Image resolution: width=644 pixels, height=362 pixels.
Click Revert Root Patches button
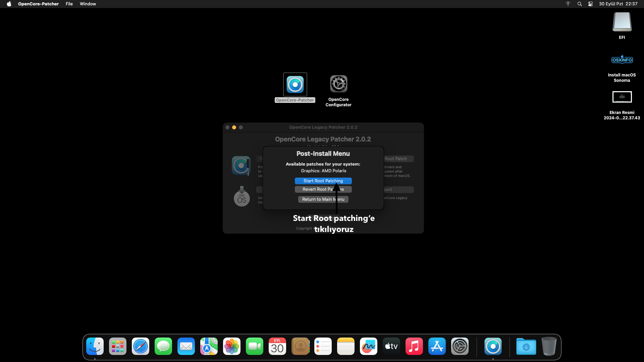click(x=323, y=189)
